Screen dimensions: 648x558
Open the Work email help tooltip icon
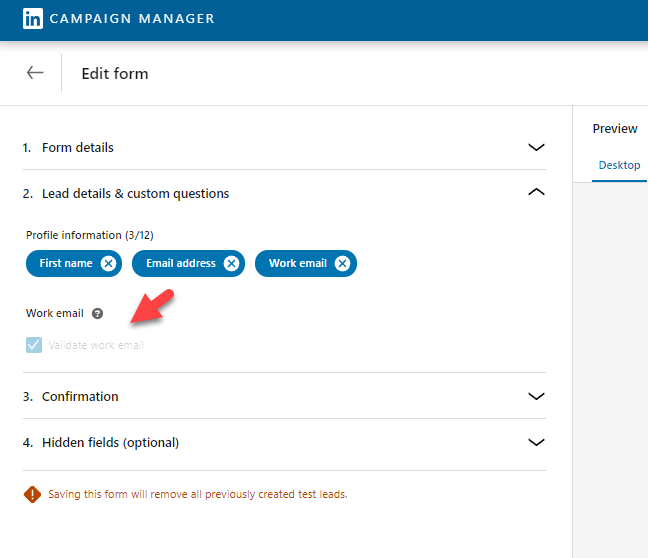click(x=97, y=313)
